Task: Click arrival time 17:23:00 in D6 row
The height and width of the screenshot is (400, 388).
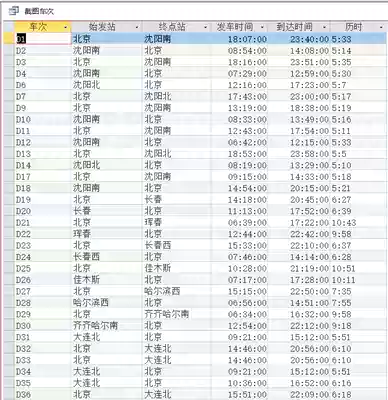Action: [309, 85]
